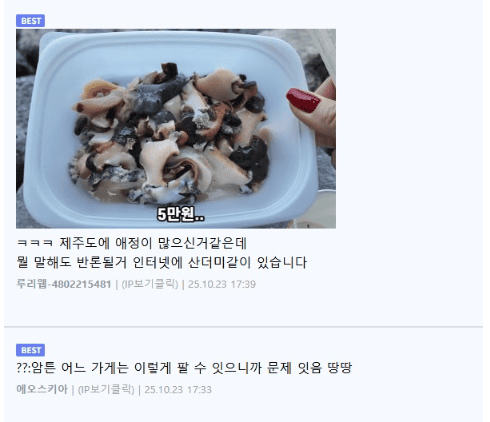Open the profile of 루리웹-4802215481
This screenshot has height=422, width=490.
(x=63, y=284)
